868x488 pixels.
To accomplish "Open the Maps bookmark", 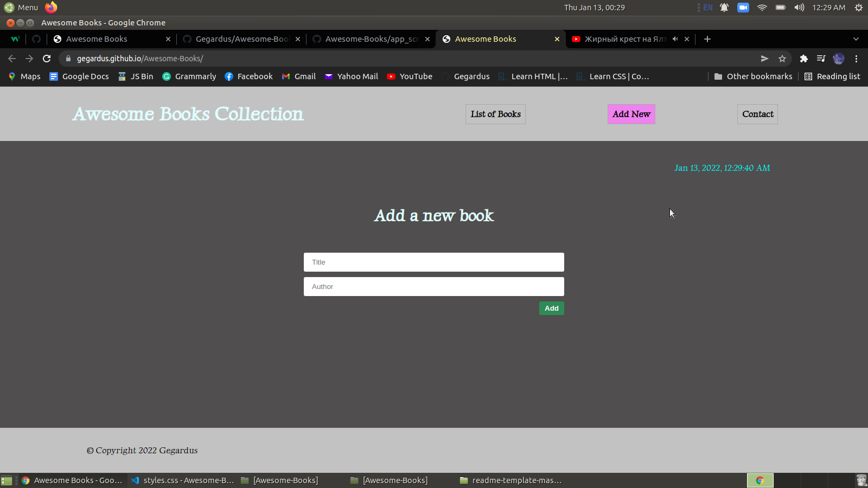I will [x=24, y=76].
